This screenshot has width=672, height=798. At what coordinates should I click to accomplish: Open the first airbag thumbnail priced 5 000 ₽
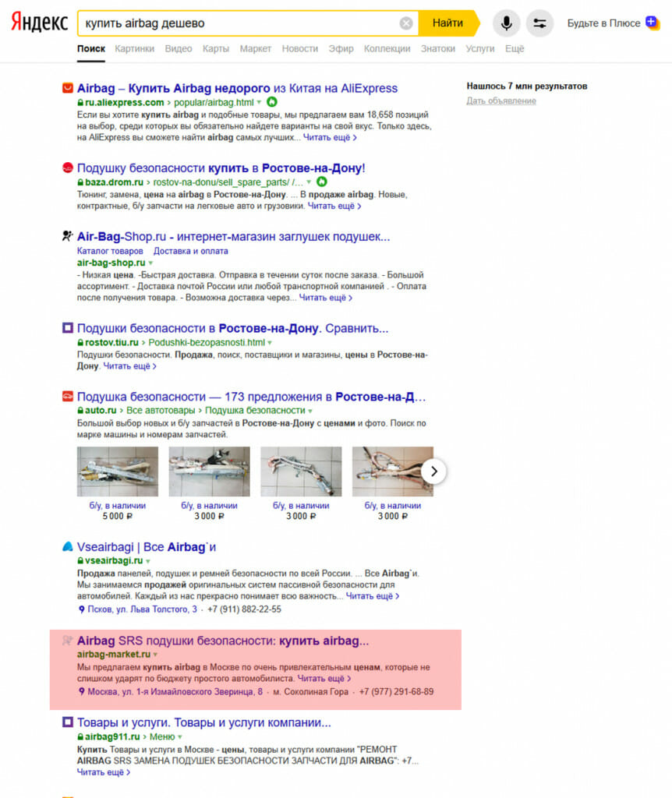coord(118,471)
